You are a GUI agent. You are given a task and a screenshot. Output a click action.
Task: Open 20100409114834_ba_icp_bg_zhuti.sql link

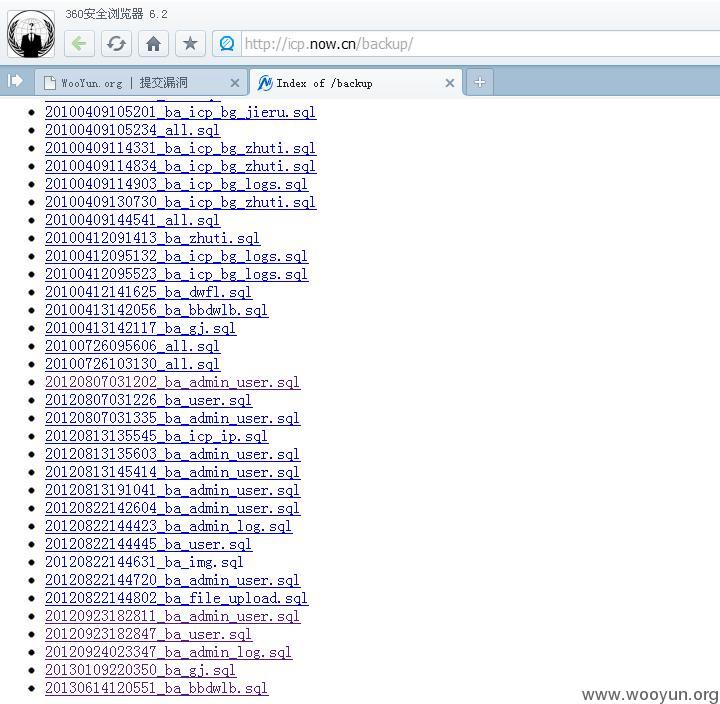click(180, 166)
